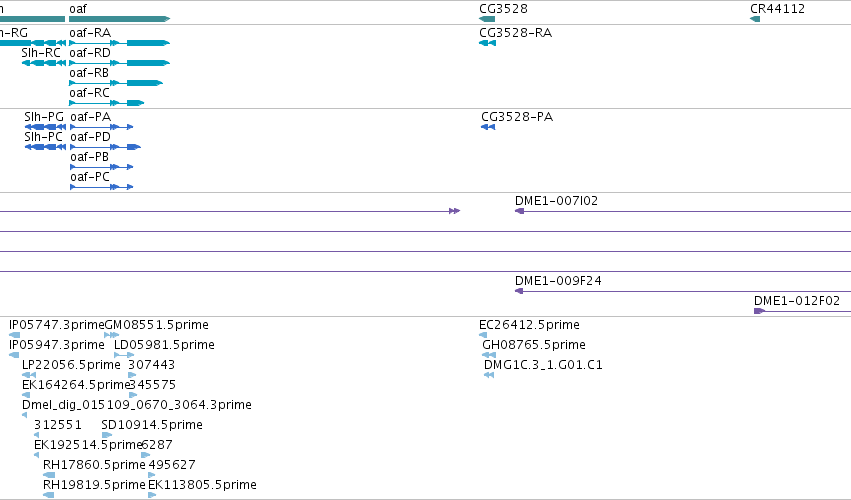Click the Slh-PG protein glyph
This screenshot has height=500, width=851.
coord(45,127)
